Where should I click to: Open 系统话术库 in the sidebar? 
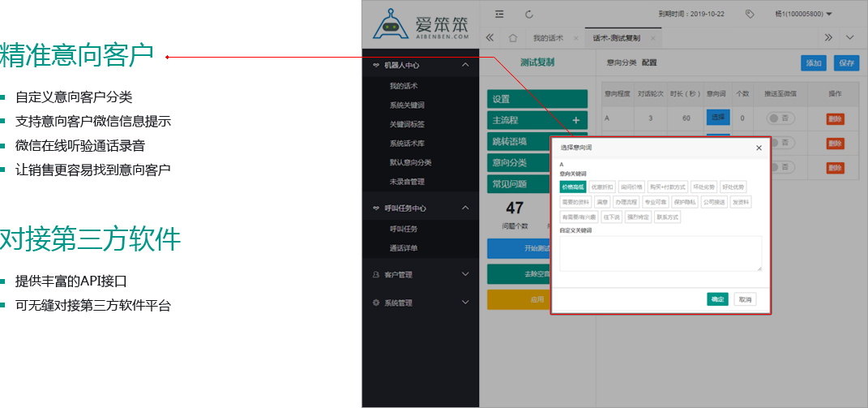click(x=407, y=144)
